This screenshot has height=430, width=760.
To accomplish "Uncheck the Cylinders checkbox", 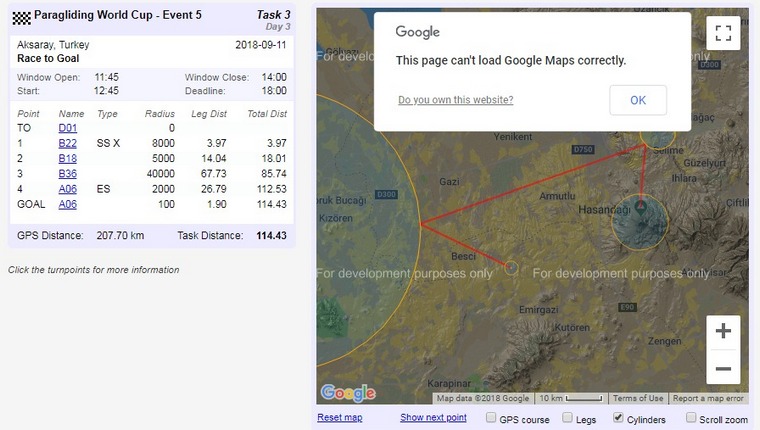I will [x=618, y=417].
